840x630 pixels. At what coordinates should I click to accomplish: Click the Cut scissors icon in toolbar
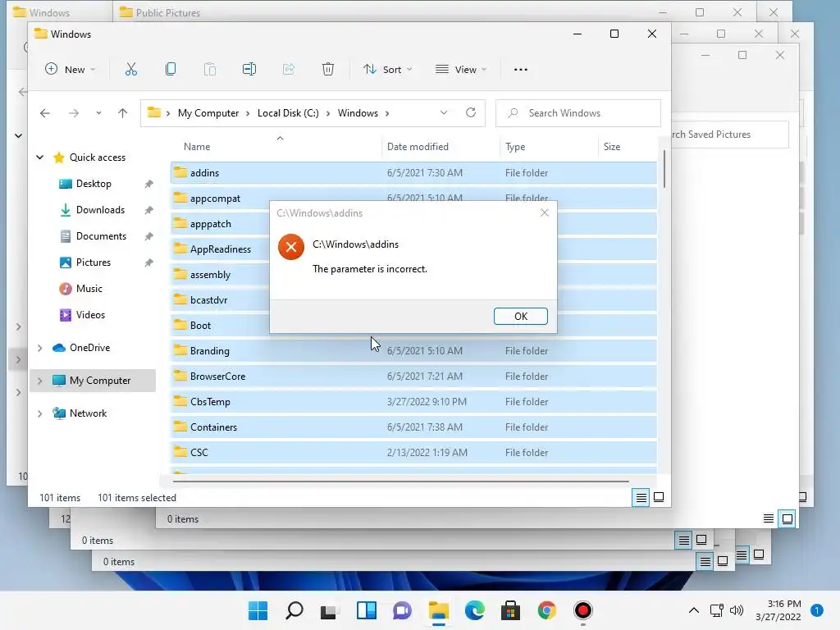point(130,69)
